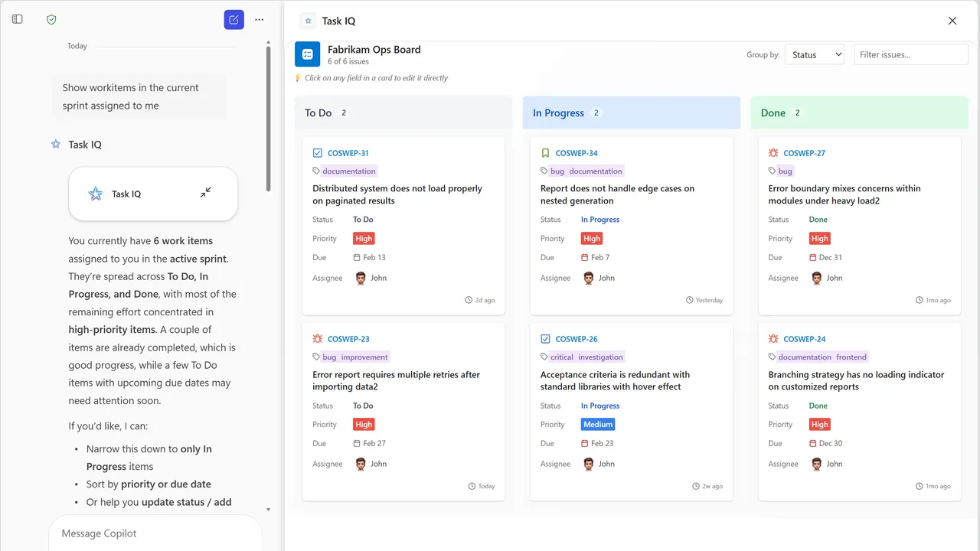Click title 'Report does not handle edge cases'
This screenshot has height=551, width=980.
617,194
